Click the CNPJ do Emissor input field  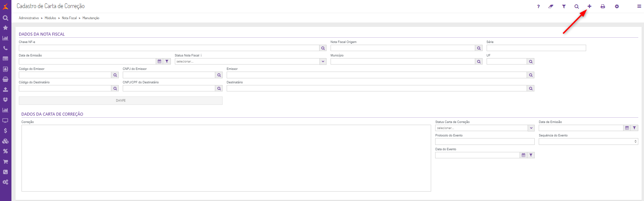click(x=169, y=75)
